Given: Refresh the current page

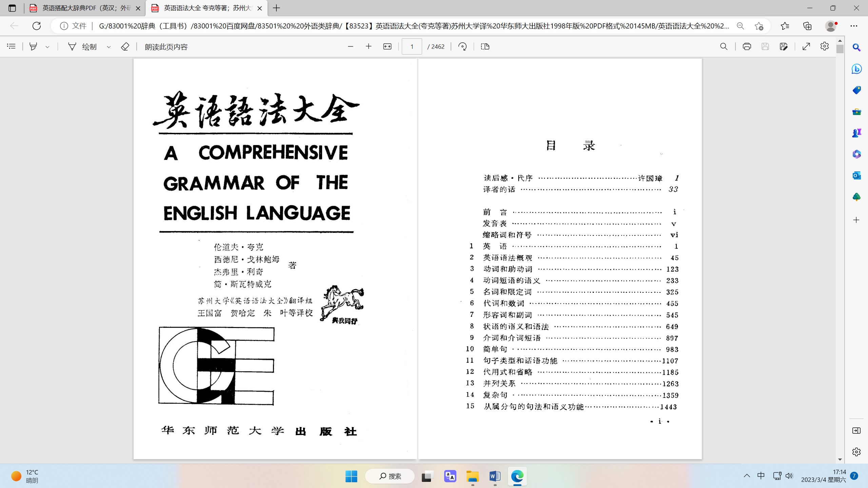Looking at the screenshot, I should [x=37, y=26].
